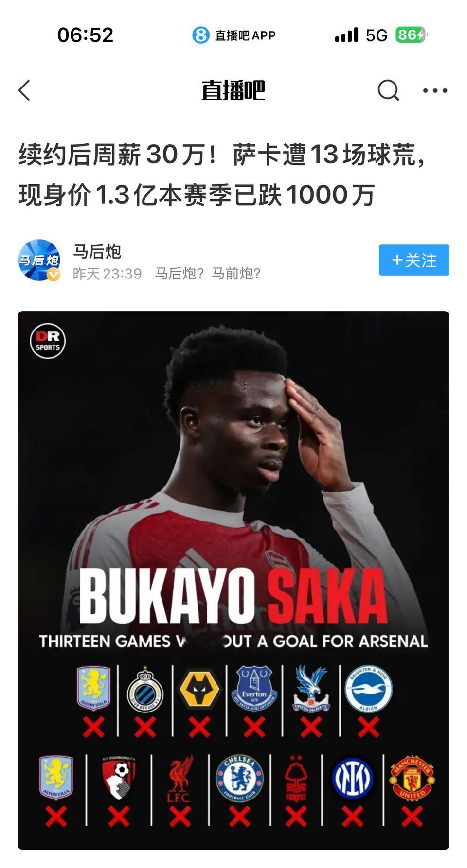Open the Bukayo Saka article image

tap(233, 580)
